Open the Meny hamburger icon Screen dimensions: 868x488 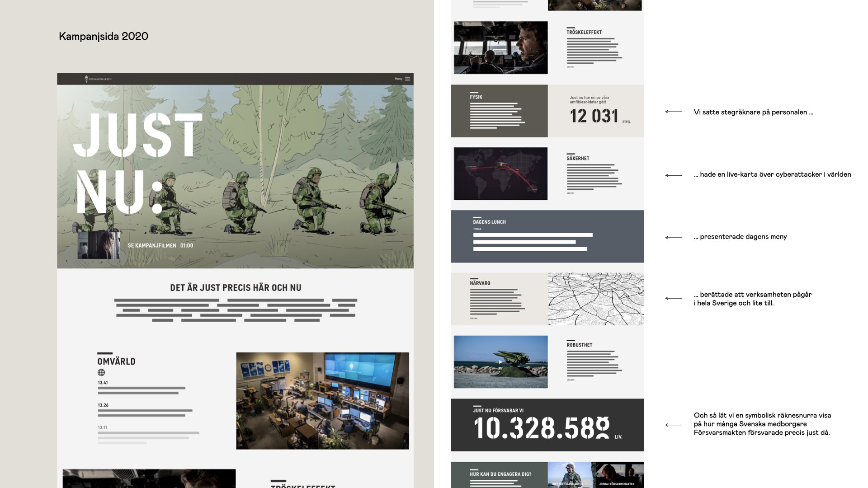click(x=407, y=79)
